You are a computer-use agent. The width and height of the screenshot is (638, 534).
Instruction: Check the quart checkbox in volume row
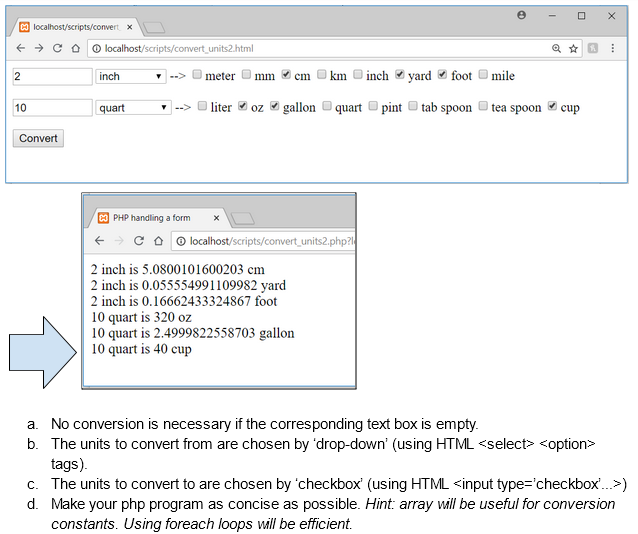[327, 106]
